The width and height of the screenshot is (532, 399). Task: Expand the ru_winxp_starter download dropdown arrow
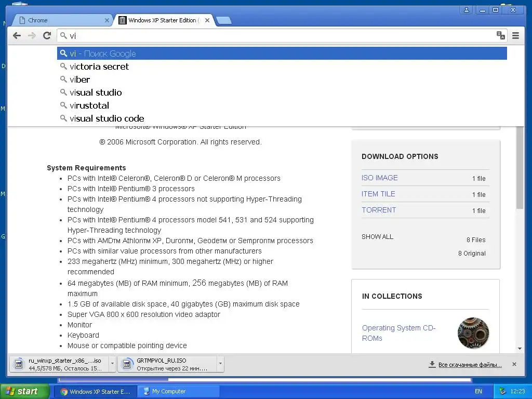112,364
